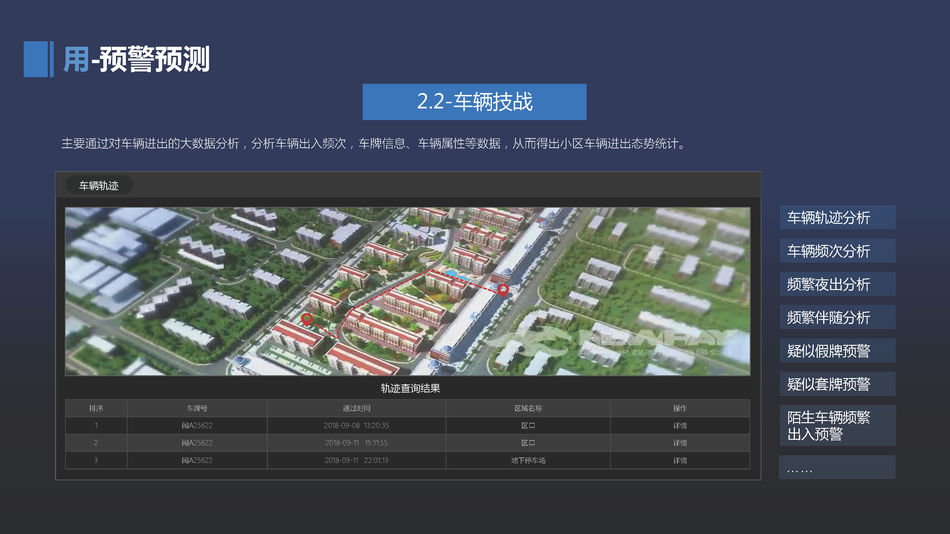Viewport: 950px width, 534px height.
Task: Click the 通过时间 column header
Action: [x=356, y=409]
